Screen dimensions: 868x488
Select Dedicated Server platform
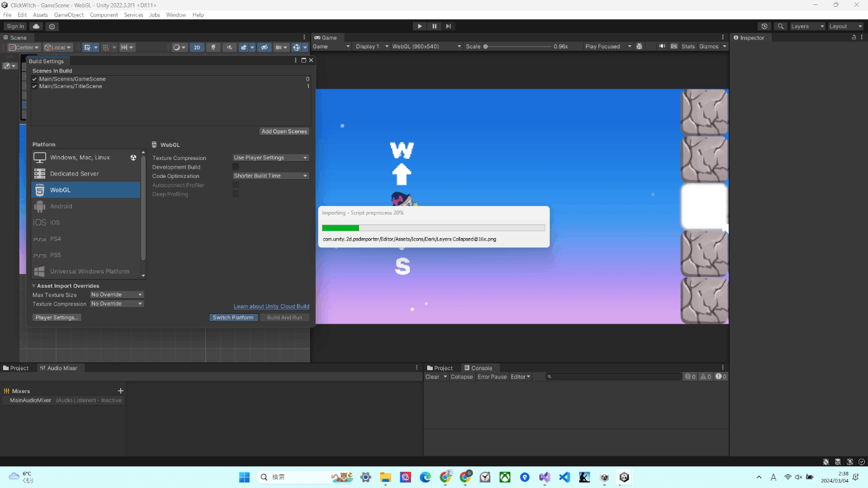point(86,174)
